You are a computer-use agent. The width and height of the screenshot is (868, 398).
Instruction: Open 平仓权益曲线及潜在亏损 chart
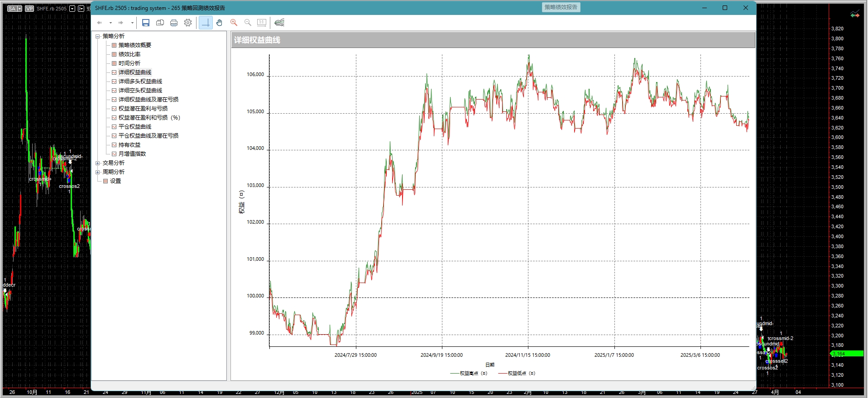pyautogui.click(x=149, y=136)
